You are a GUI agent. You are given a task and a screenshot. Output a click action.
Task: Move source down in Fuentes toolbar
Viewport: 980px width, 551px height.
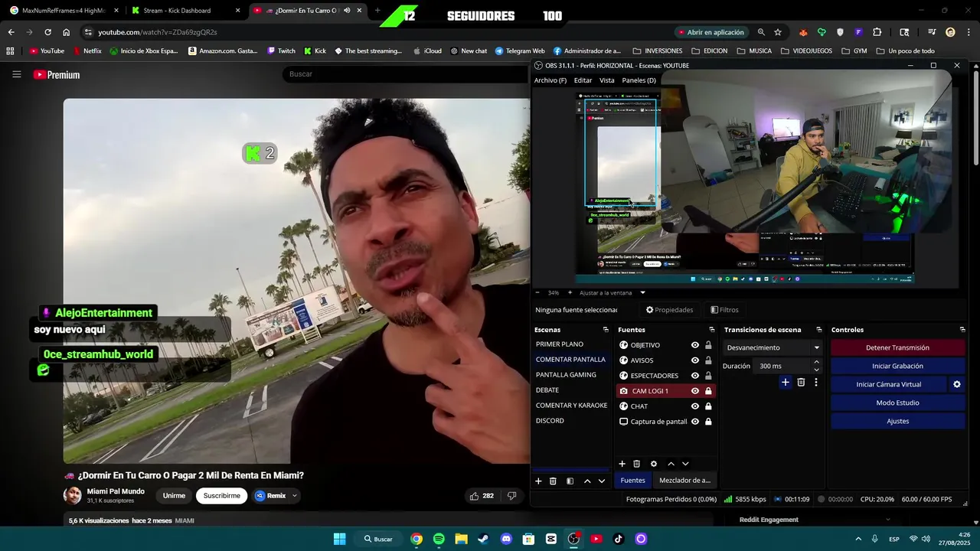685,464
